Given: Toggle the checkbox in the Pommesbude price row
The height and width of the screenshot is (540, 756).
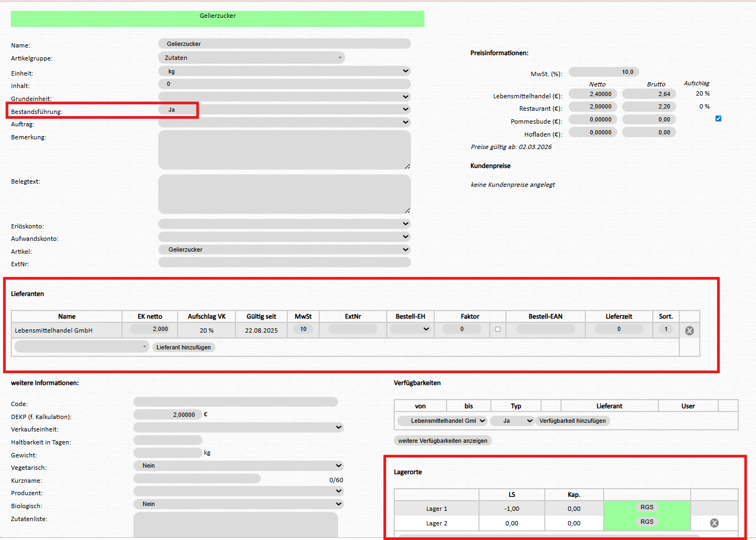Looking at the screenshot, I should (718, 119).
